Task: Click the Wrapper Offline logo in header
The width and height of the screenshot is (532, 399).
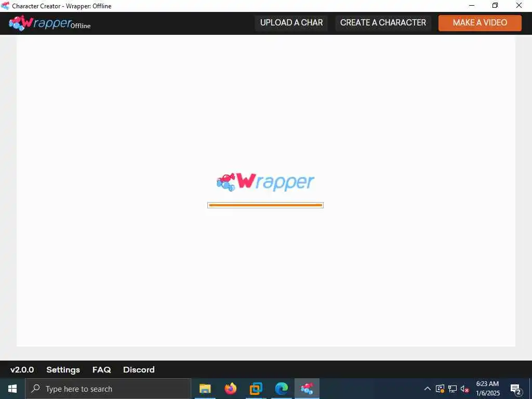Action: coord(50,23)
